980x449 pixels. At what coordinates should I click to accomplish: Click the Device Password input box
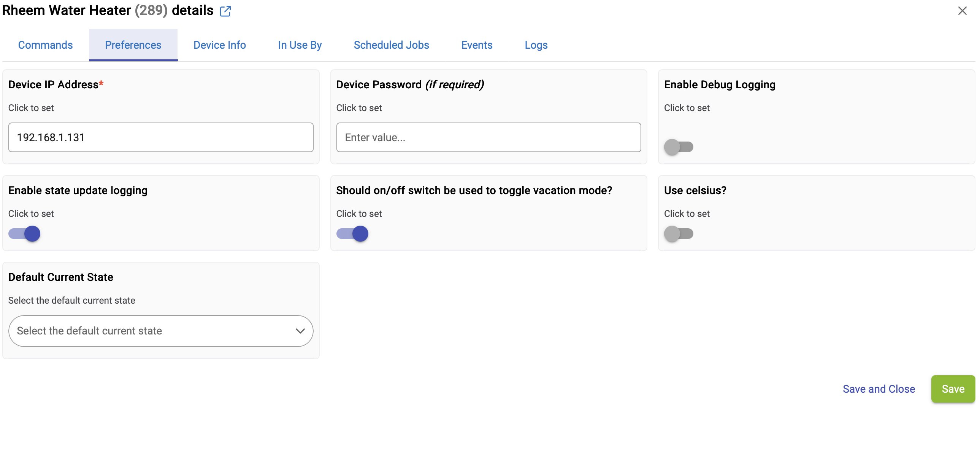[x=488, y=137]
